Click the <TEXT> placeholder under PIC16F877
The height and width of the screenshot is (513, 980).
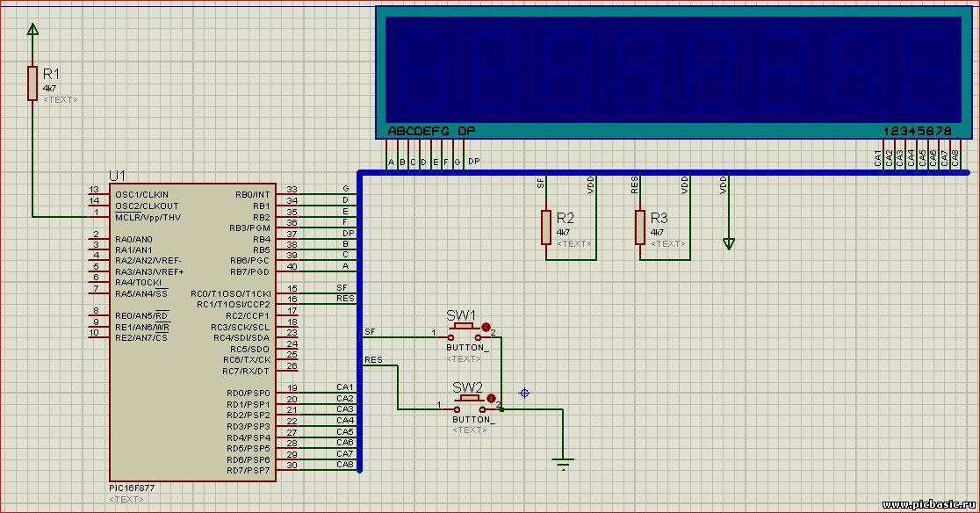pyautogui.click(x=126, y=499)
